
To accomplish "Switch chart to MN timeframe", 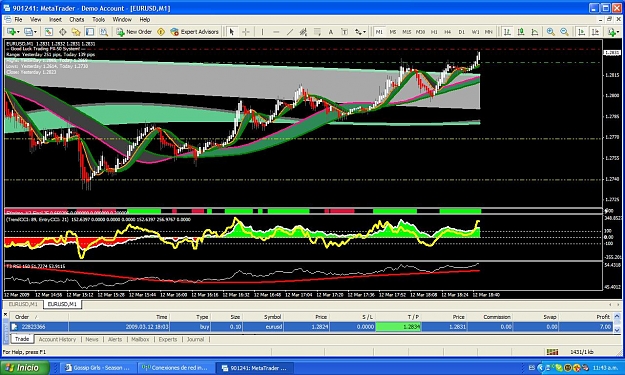I will coord(489,32).
